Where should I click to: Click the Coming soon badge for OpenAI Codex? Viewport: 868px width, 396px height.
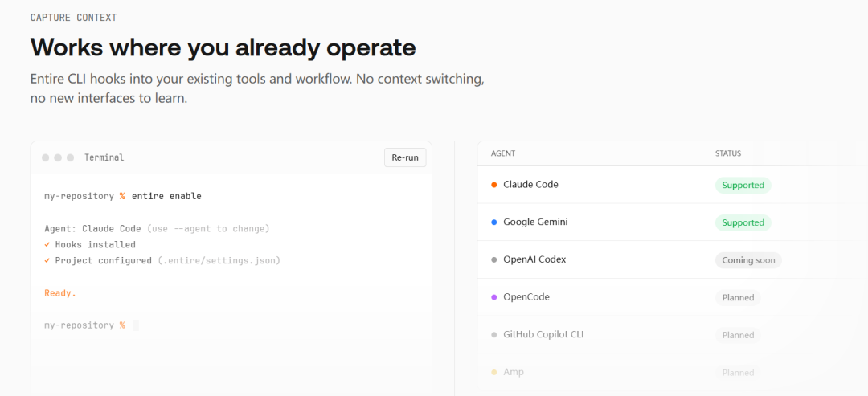pos(747,260)
